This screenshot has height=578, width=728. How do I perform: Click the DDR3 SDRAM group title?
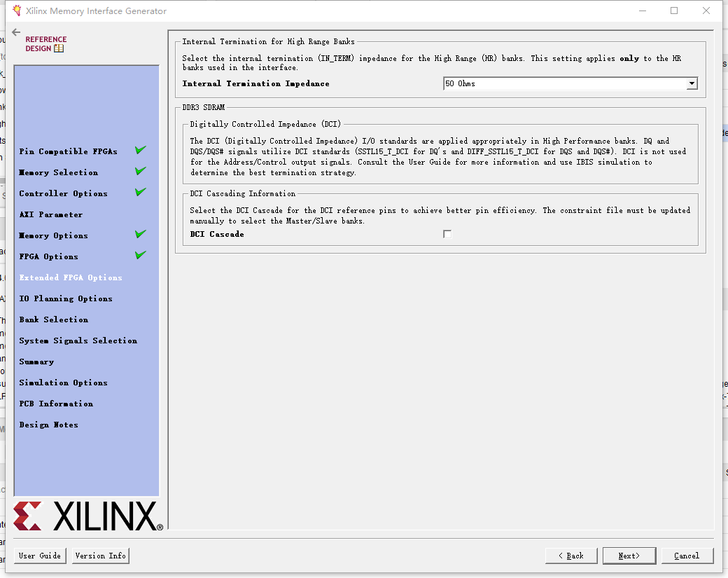coord(204,107)
